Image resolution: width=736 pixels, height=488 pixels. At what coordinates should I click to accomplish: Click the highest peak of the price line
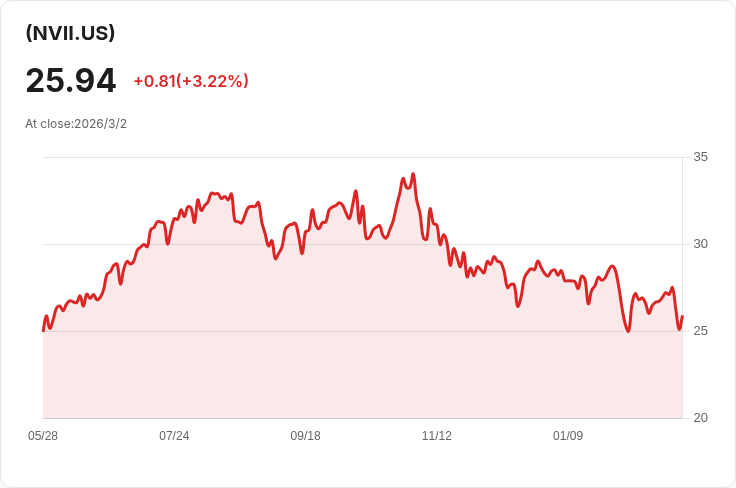(x=413, y=174)
